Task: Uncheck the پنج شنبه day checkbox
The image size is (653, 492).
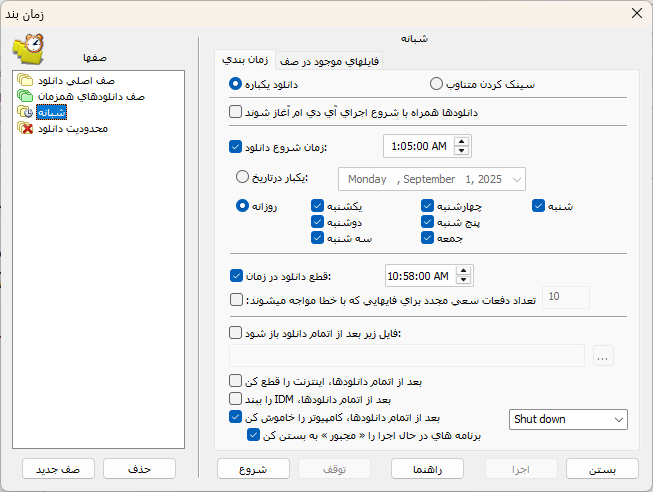Action: tap(427, 222)
